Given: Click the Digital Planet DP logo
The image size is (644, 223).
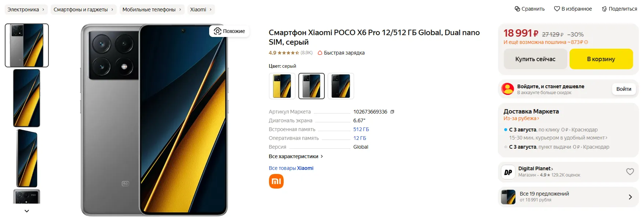Looking at the screenshot, I should tap(508, 172).
